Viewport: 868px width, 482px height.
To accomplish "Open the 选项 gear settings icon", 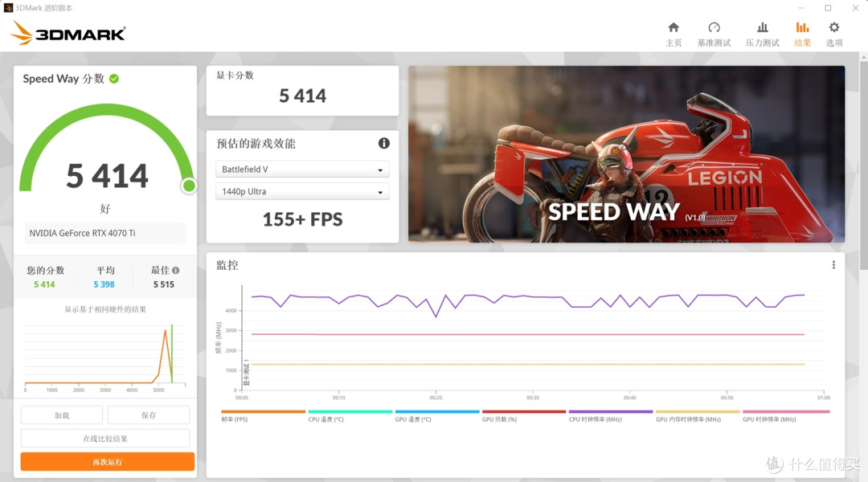I will tap(833, 27).
